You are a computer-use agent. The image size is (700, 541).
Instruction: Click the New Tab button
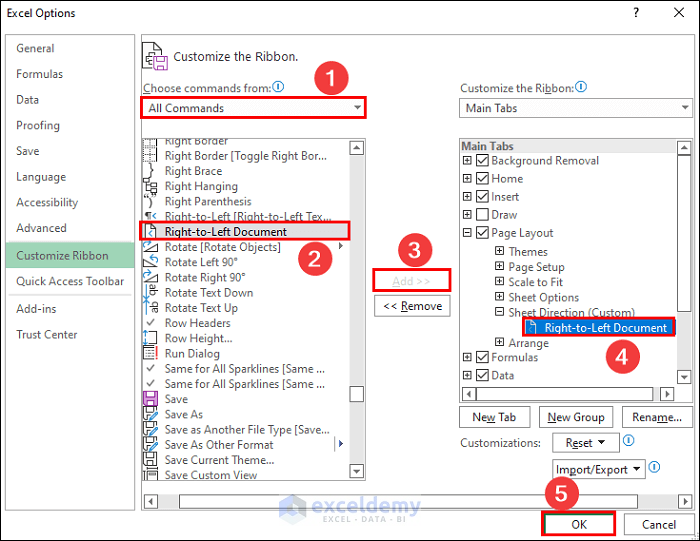(494, 417)
